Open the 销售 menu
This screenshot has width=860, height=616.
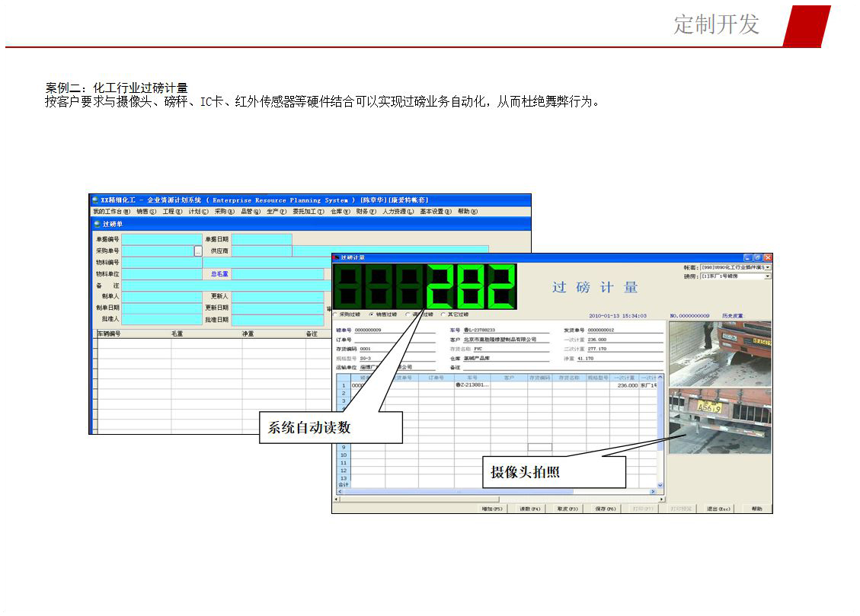pyautogui.click(x=146, y=212)
